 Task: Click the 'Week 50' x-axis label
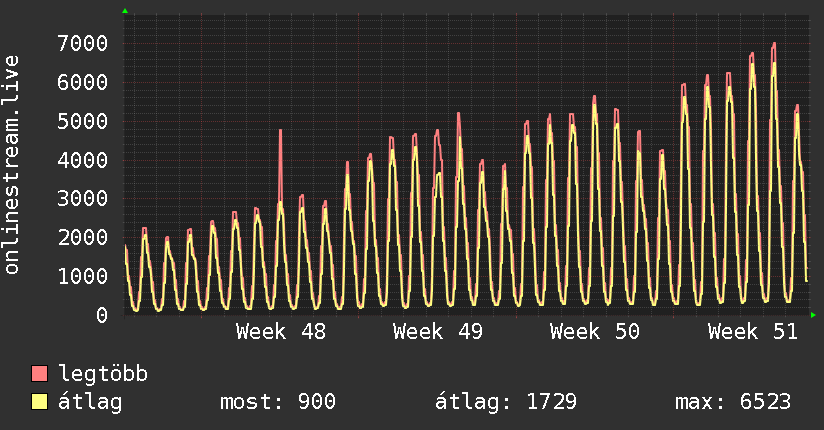click(x=595, y=332)
